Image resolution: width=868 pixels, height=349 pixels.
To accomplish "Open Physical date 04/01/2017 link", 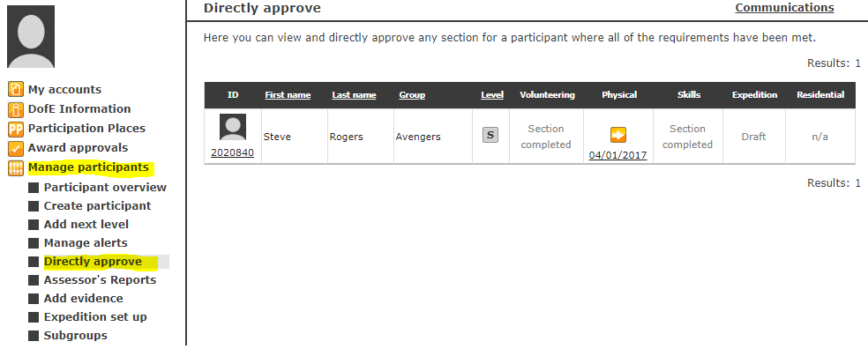I will click(x=617, y=155).
